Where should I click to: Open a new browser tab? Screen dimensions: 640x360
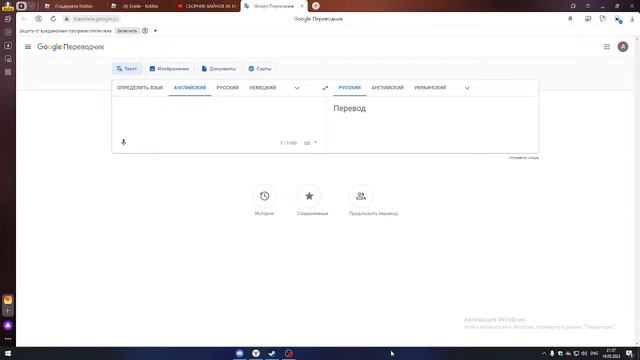coord(316,6)
